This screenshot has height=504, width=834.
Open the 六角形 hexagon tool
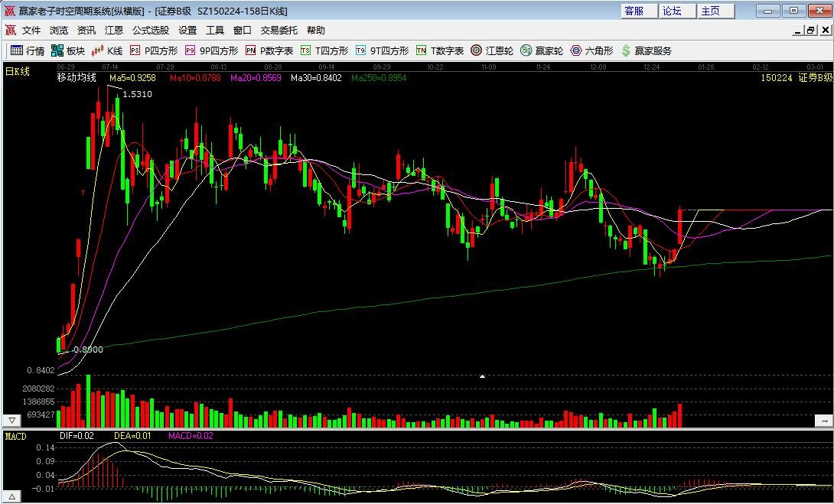pyautogui.click(x=591, y=50)
